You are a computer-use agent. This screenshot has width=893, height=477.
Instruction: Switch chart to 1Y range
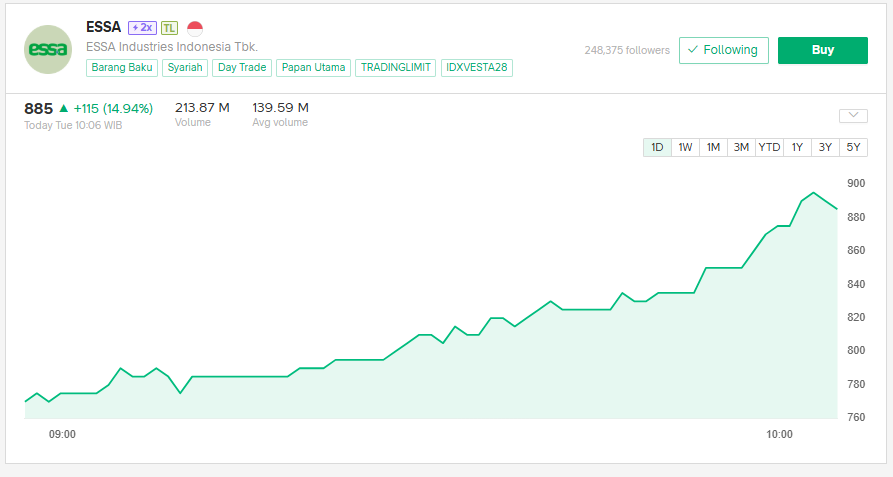(797, 147)
